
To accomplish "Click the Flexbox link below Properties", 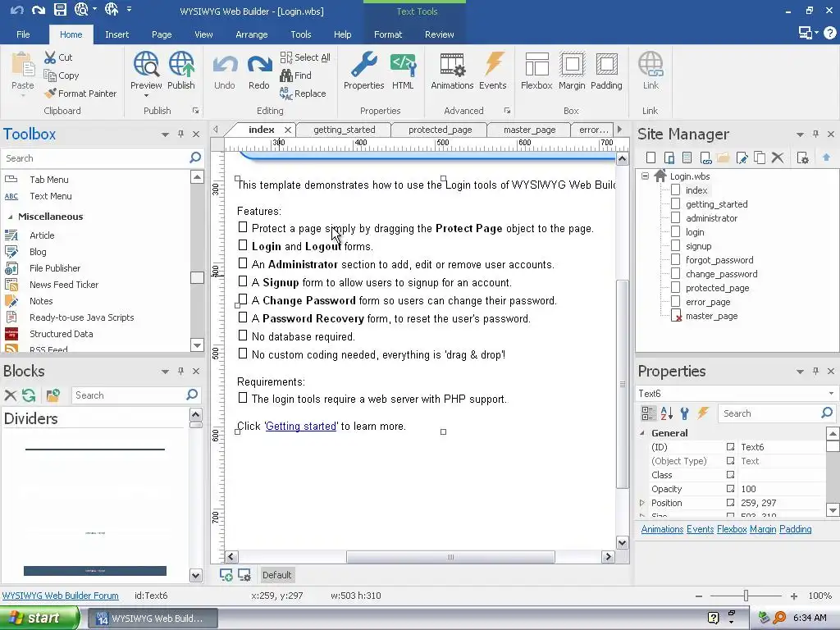I will 731,529.
